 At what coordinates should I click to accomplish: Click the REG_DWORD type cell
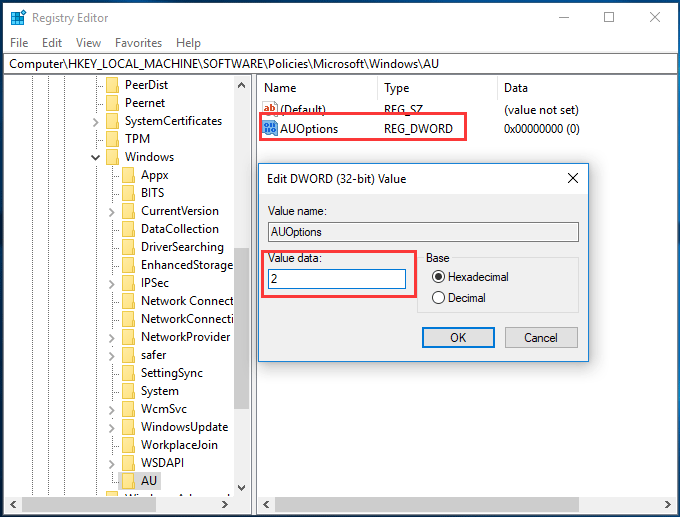pos(418,129)
